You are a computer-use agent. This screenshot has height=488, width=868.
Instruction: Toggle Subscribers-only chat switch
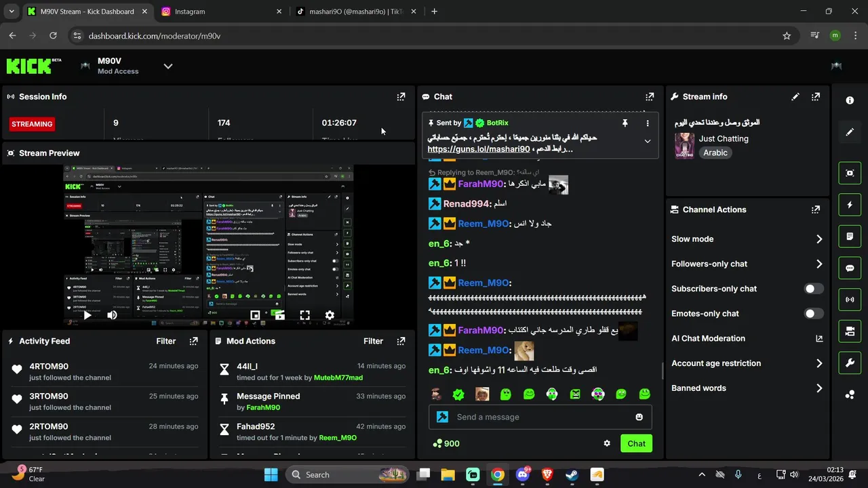(814, 289)
